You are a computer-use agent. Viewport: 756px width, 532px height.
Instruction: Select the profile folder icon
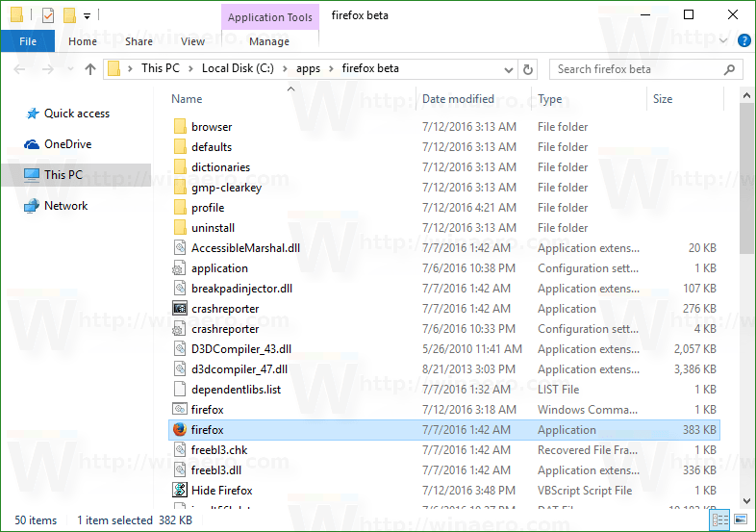[180, 208]
